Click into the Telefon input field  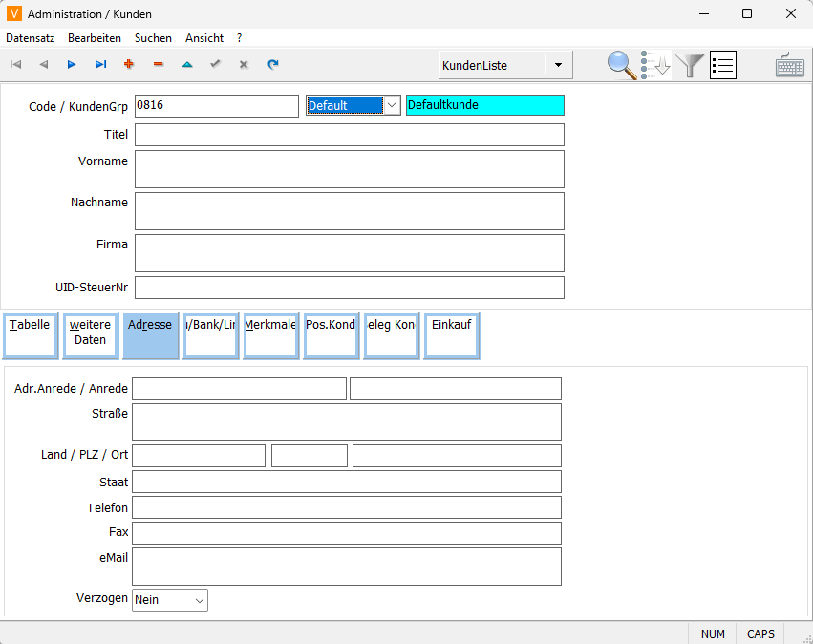(346, 507)
